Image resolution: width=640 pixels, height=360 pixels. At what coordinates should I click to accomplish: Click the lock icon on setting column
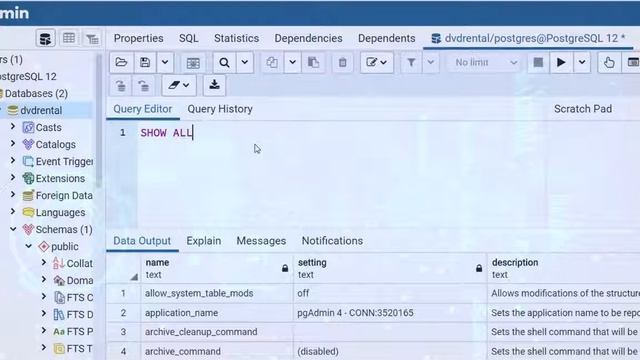(x=479, y=268)
